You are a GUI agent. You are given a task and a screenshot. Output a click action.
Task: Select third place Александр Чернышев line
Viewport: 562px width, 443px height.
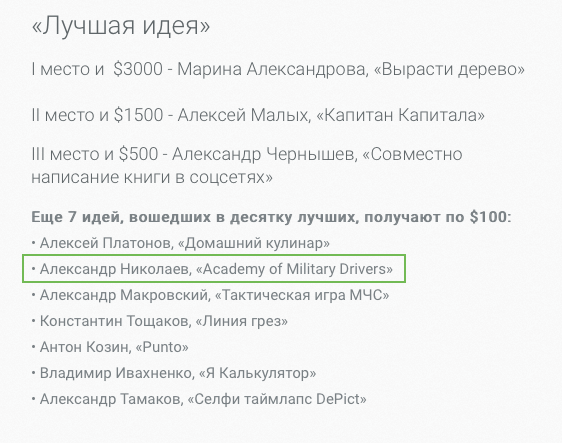click(x=247, y=166)
